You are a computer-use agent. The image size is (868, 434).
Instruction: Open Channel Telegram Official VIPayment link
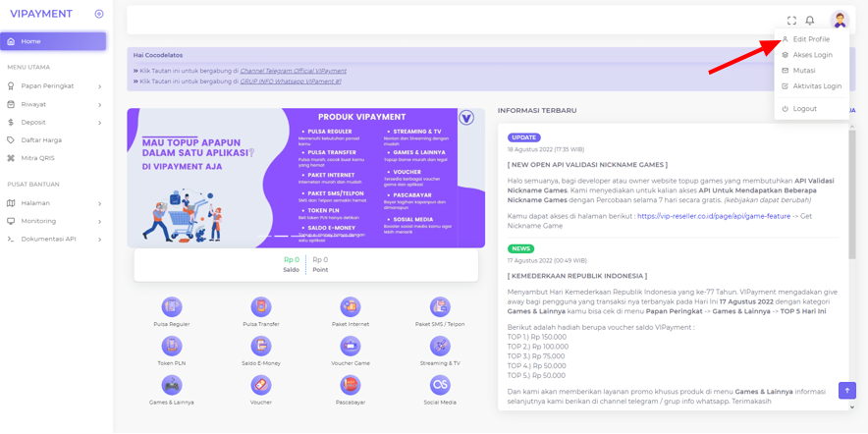293,71
